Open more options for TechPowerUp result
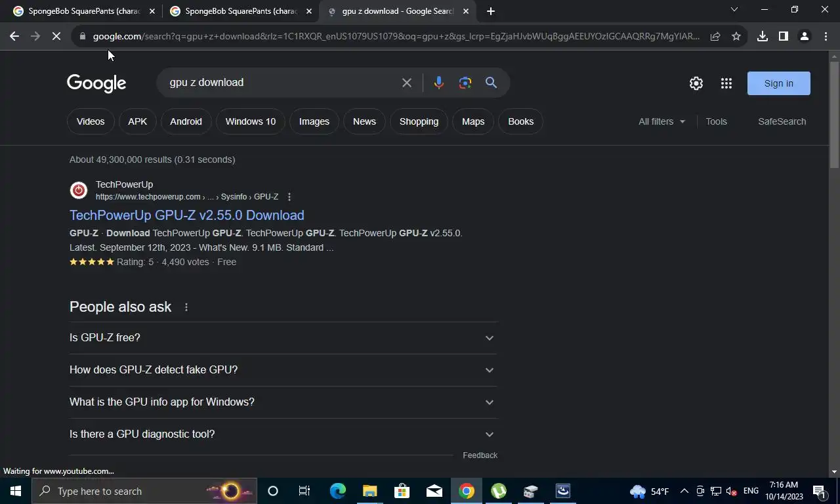This screenshot has height=504, width=840. pos(289,197)
